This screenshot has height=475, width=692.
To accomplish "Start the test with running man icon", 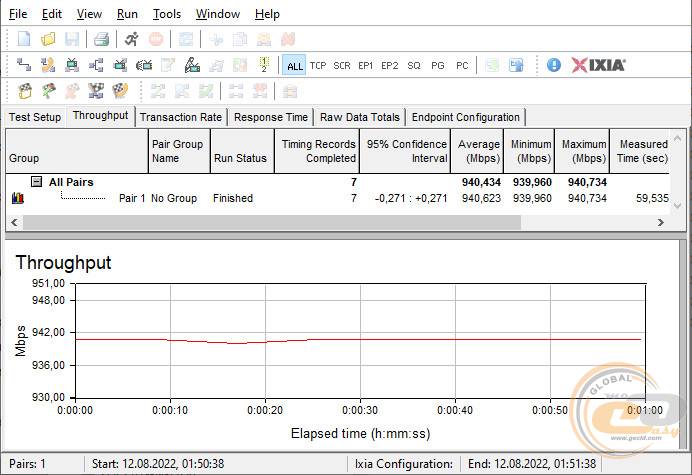I will 131,39.
